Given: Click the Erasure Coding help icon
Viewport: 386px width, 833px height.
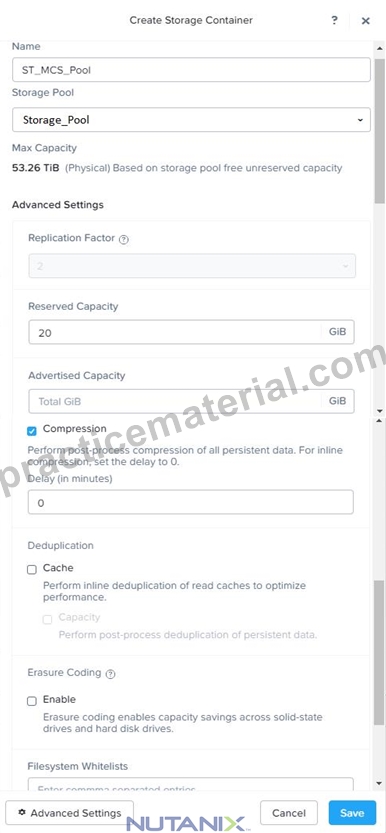Looking at the screenshot, I should 110,674.
